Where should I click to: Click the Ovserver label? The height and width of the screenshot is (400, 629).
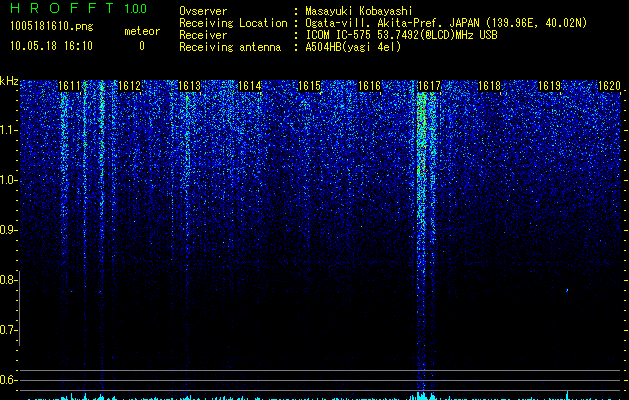pyautogui.click(x=203, y=11)
